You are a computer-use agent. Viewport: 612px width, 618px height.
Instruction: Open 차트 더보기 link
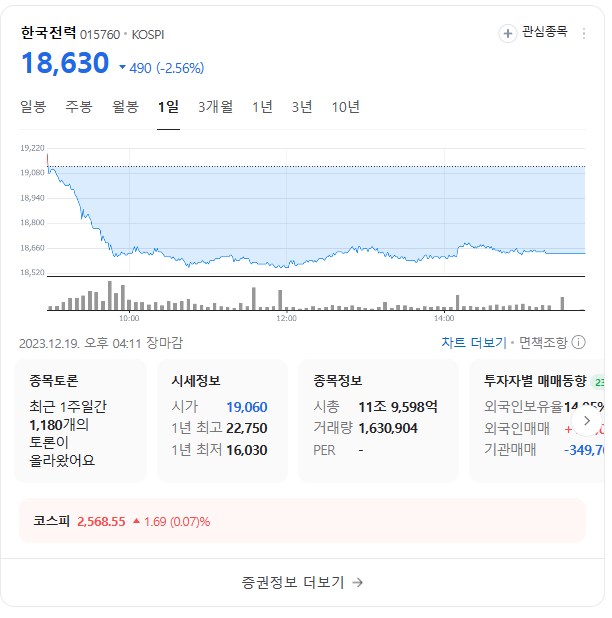(x=474, y=343)
